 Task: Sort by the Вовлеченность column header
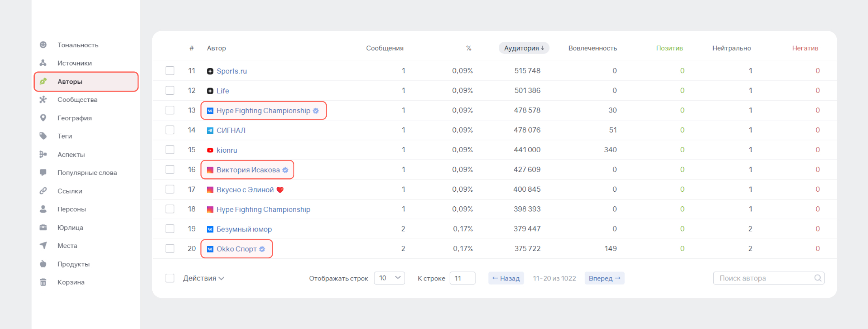[593, 48]
